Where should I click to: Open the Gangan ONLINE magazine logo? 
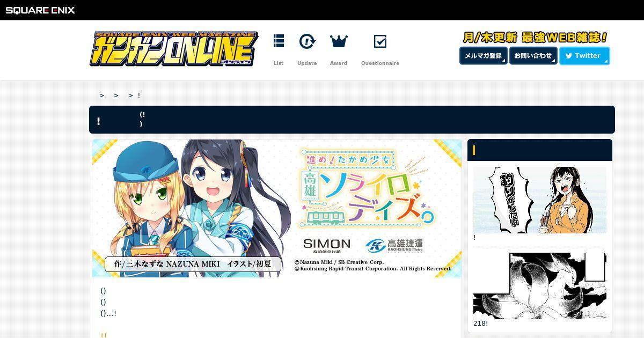point(173,49)
